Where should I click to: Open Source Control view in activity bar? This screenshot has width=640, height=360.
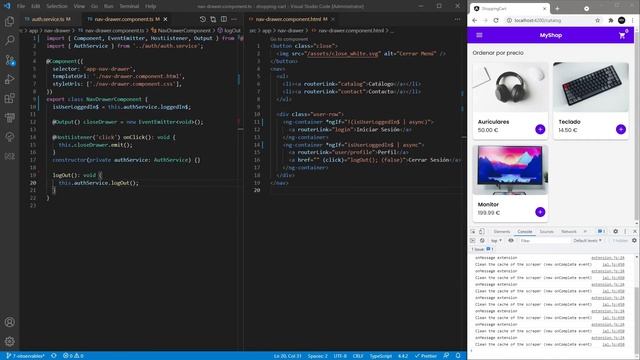(9, 60)
